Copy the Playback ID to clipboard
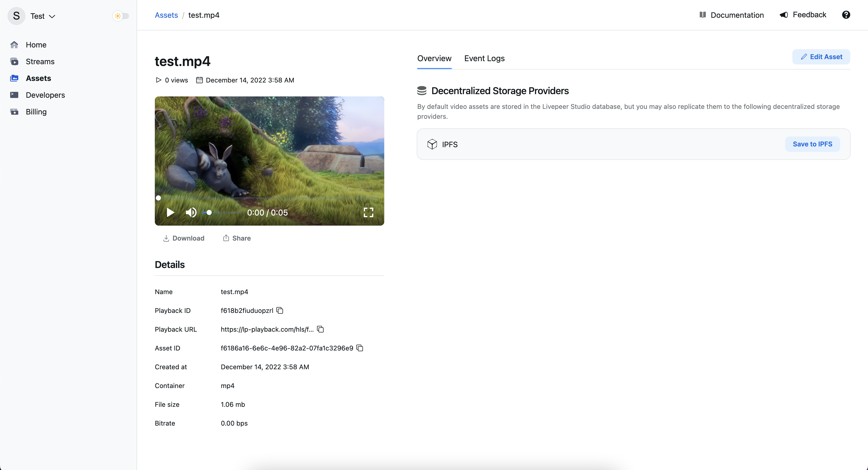 tap(280, 310)
